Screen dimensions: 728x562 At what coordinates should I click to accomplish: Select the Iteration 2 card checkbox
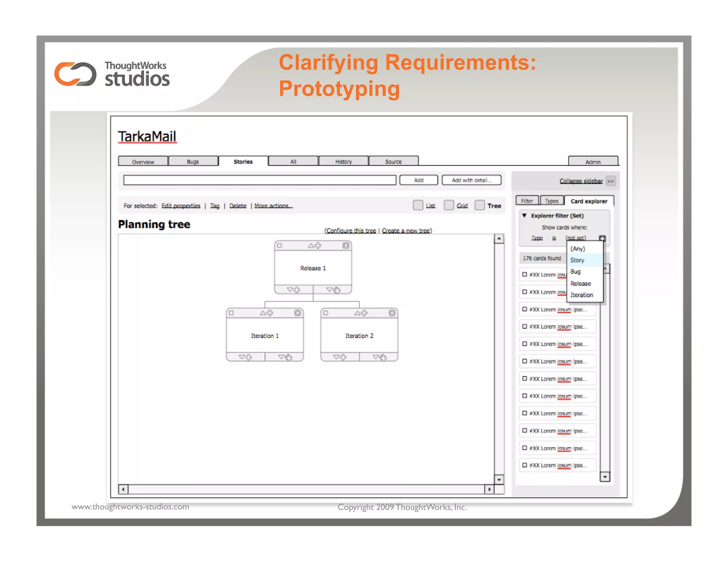pyautogui.click(x=326, y=313)
